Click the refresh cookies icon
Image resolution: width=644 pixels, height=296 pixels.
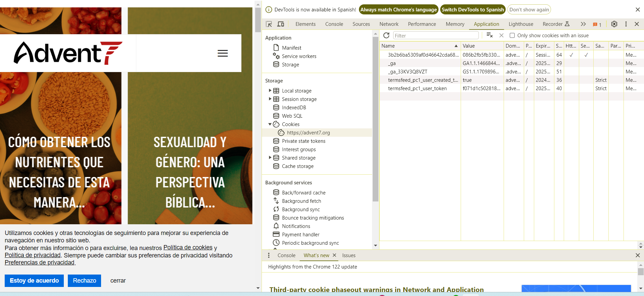click(x=386, y=36)
